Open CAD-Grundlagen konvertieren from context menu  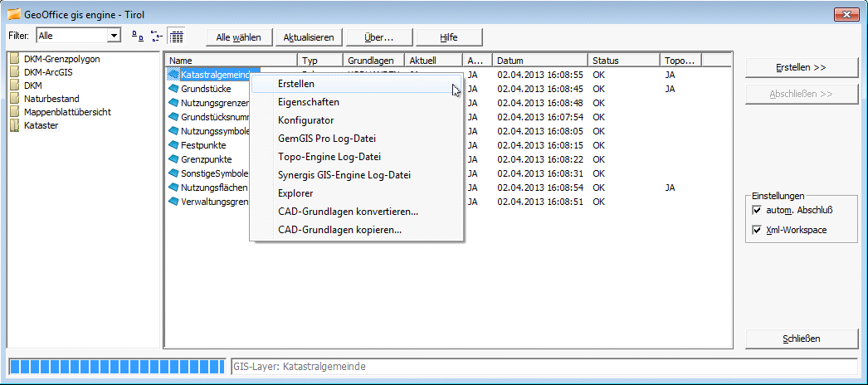348,212
